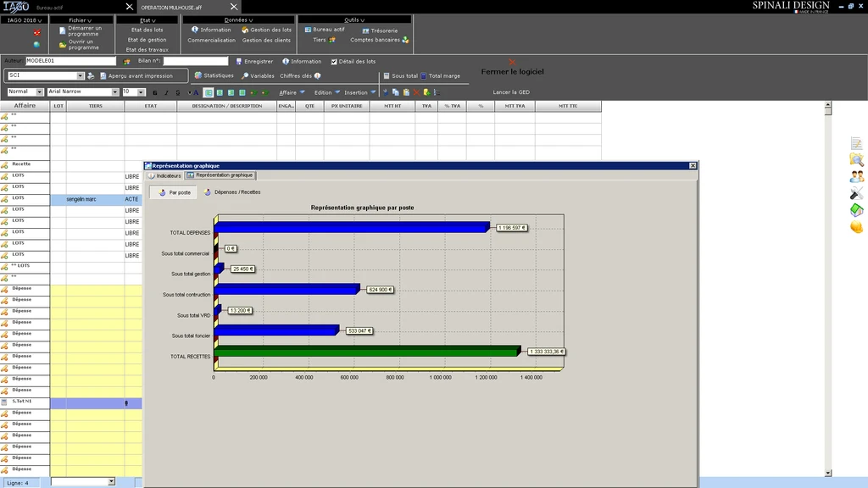The height and width of the screenshot is (488, 868).
Task: Open Trésorerie from the Outils group
Action: [x=384, y=30]
